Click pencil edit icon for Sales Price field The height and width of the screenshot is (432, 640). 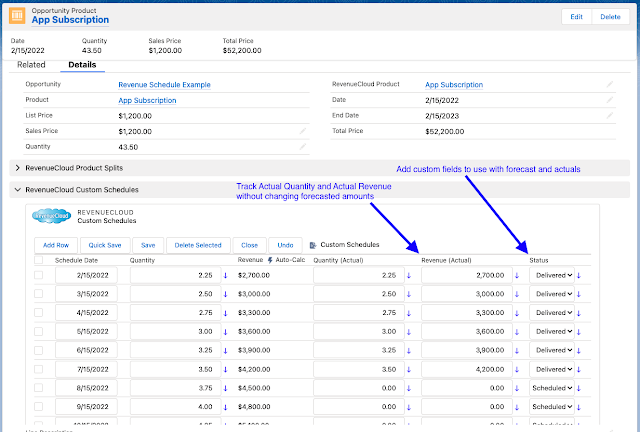pyautogui.click(x=303, y=131)
